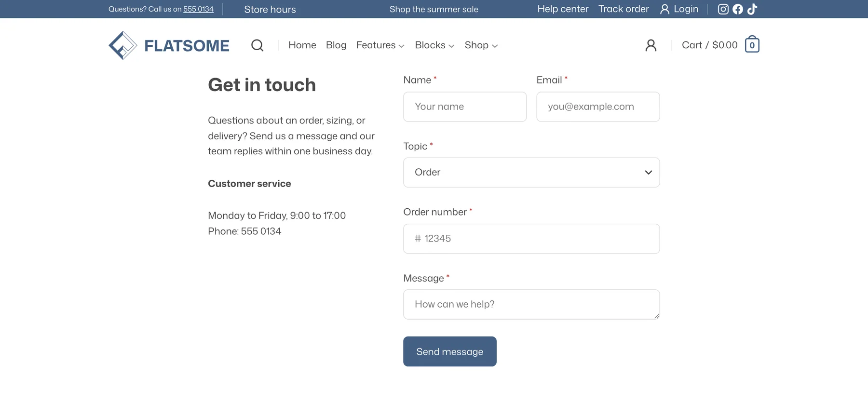Open the Instagram profile icon
868x404 pixels.
[723, 9]
